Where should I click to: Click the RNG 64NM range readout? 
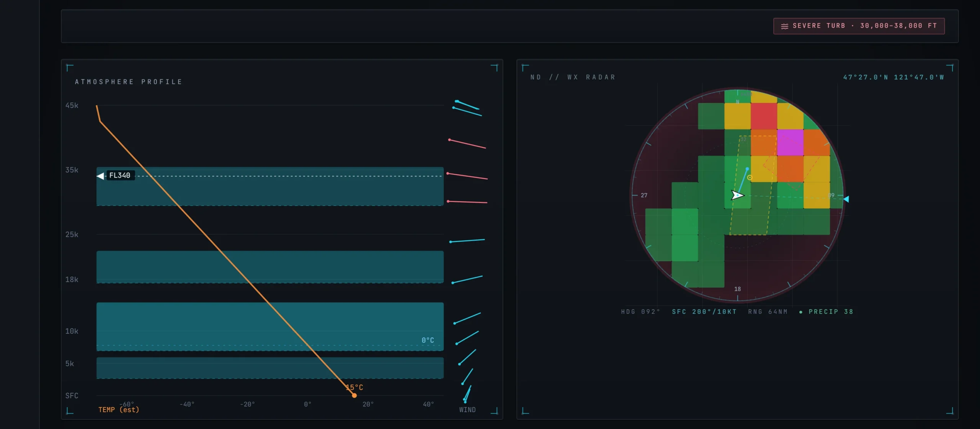pos(768,312)
